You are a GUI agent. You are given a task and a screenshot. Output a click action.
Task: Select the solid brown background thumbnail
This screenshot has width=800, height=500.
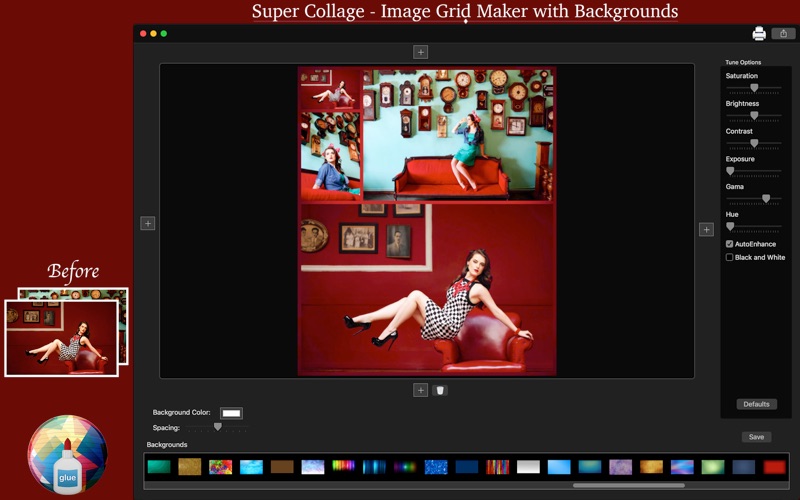[x=282, y=466]
